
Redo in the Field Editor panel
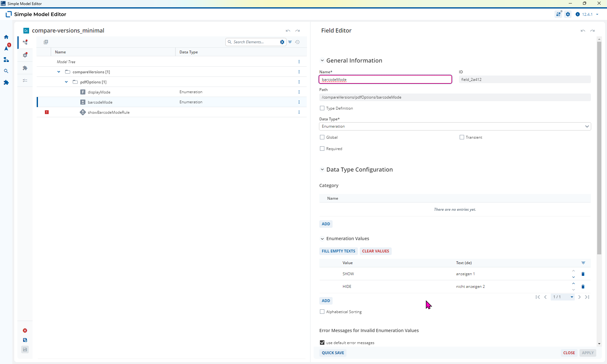592,31
